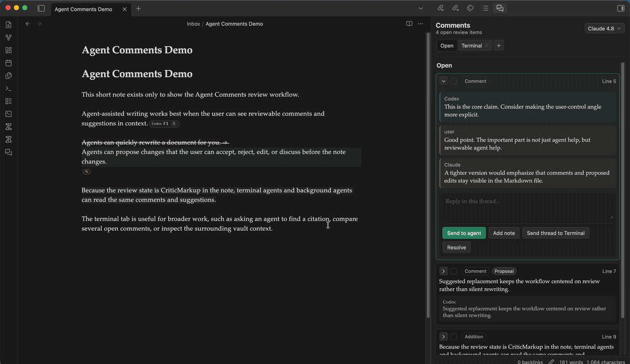Click Send to agent button

[464, 233]
